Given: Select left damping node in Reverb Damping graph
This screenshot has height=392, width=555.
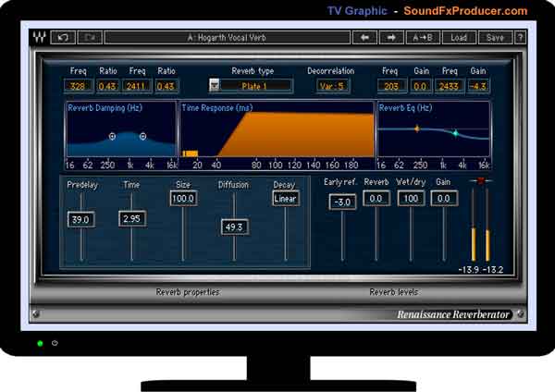Looking at the screenshot, I should pyautogui.click(x=112, y=136).
